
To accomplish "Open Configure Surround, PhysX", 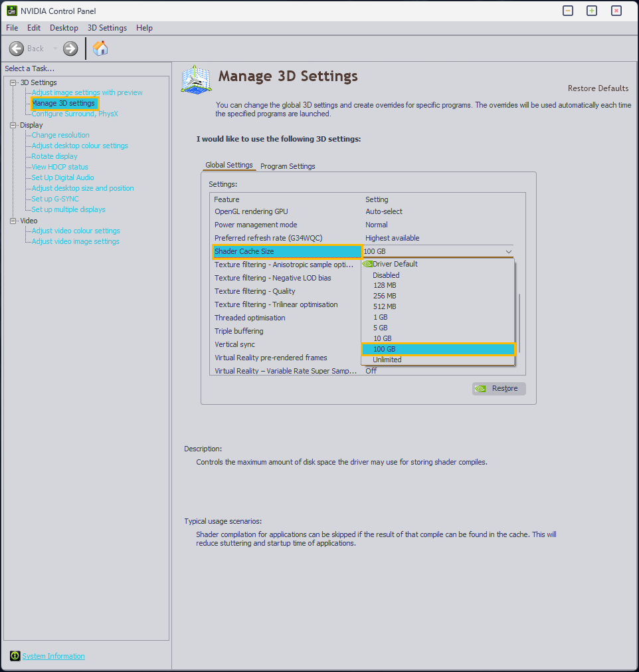I will tap(74, 114).
